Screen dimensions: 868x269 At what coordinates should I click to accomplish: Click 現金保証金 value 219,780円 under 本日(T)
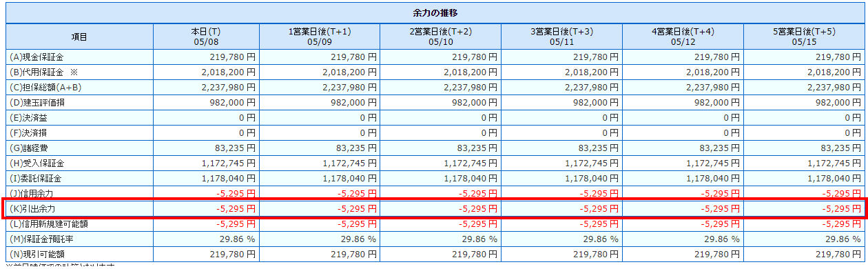[x=234, y=57]
